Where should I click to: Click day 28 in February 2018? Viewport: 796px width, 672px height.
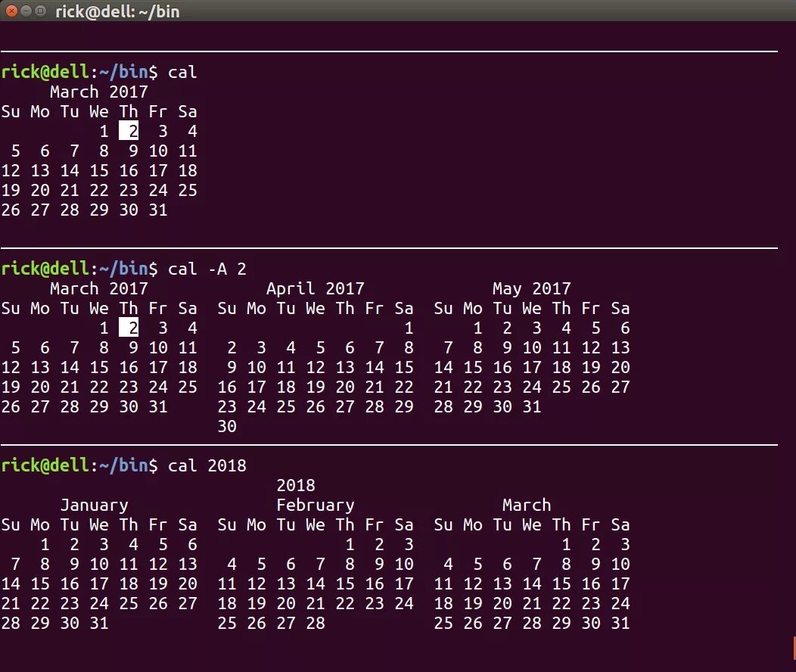(x=316, y=623)
